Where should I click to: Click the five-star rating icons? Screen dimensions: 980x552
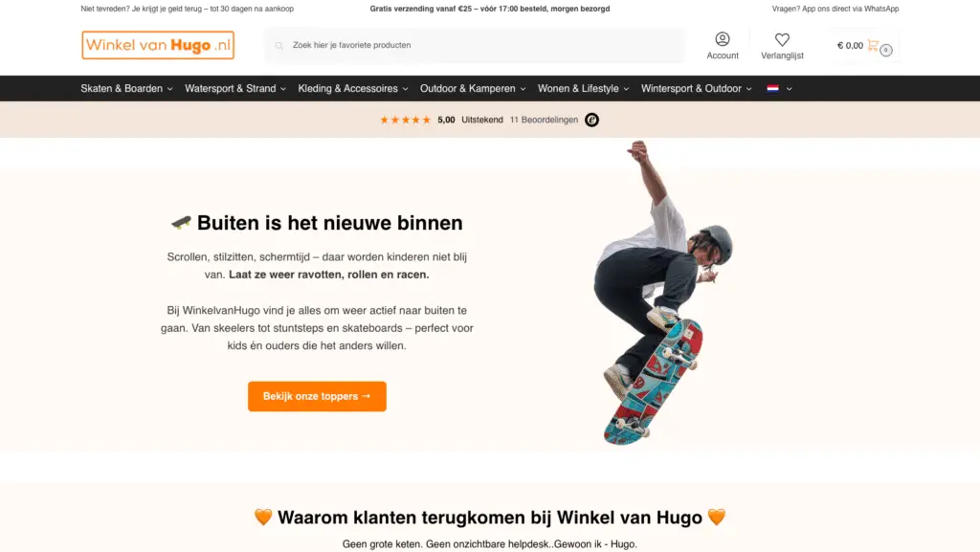pos(405,120)
